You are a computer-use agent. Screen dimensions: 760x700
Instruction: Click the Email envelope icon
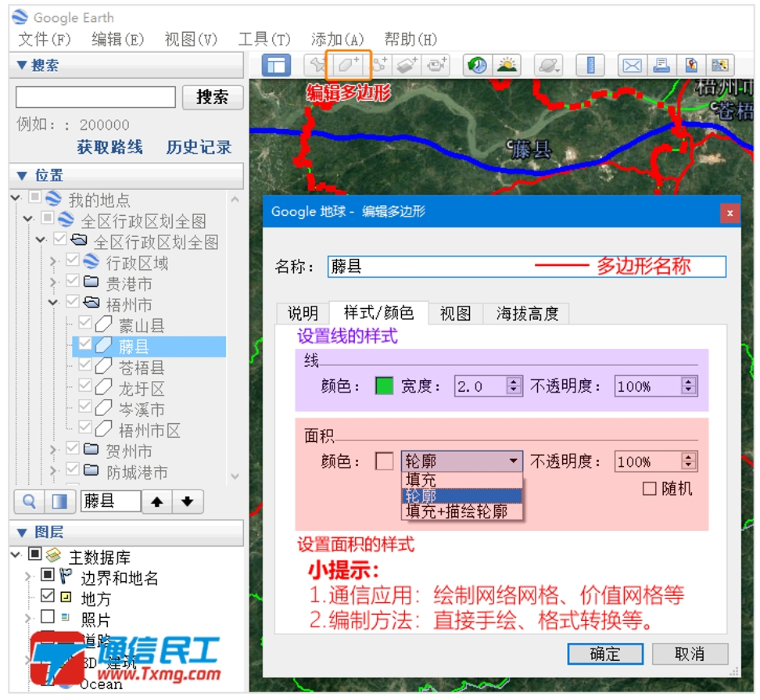[632, 65]
